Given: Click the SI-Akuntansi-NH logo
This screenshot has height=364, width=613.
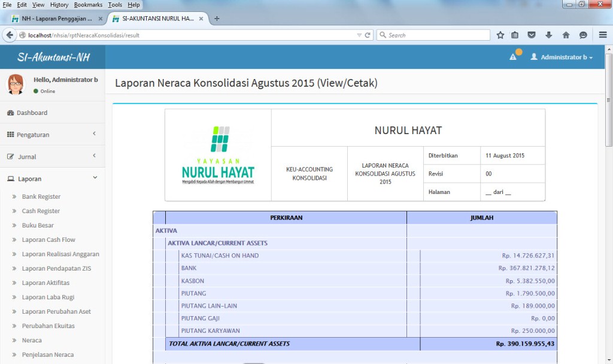Looking at the screenshot, I should coord(53,57).
